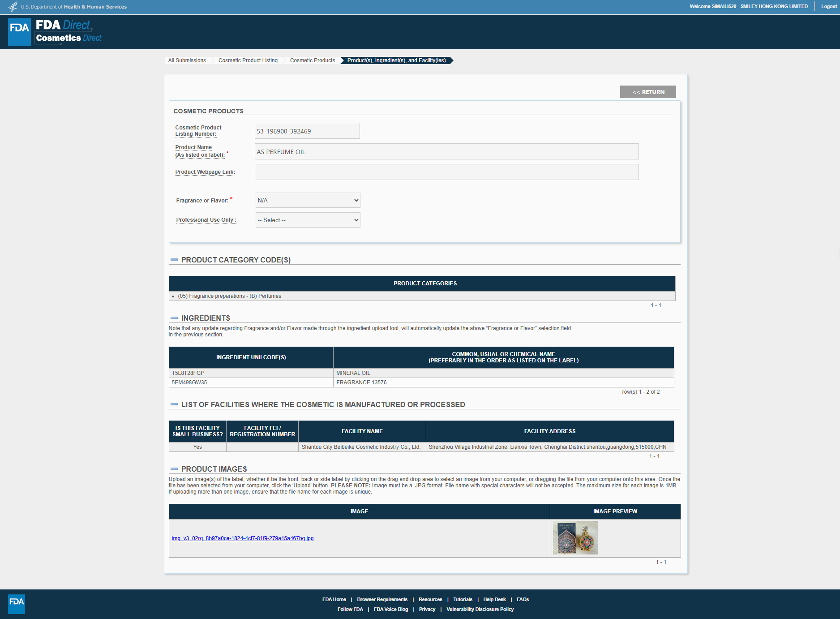840x619 pixels.
Task: Collapse the Ingredients section
Action: [174, 318]
